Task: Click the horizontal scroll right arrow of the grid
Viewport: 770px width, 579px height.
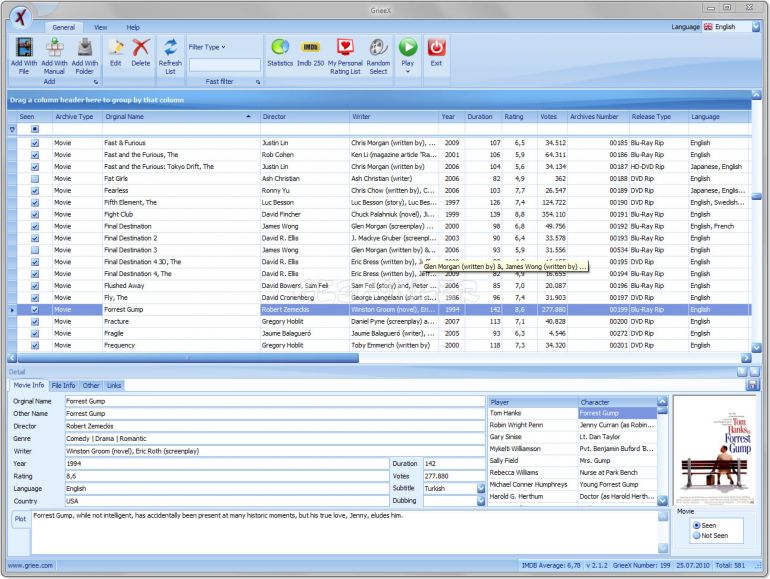Action: pos(746,358)
